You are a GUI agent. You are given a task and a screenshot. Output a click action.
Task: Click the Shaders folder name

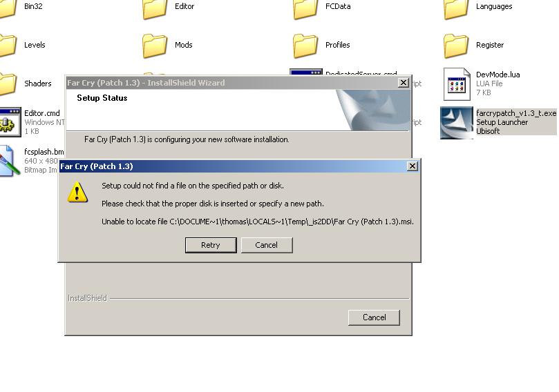(x=38, y=84)
